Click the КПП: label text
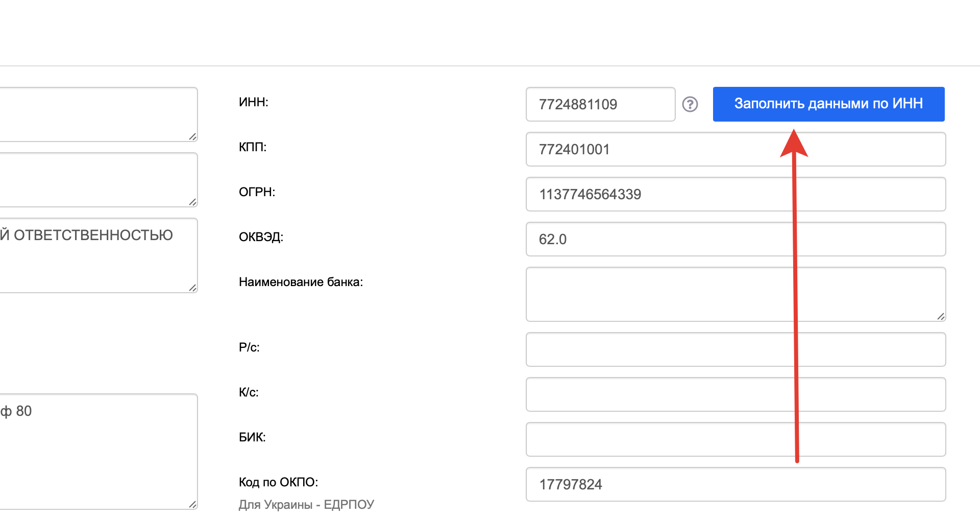This screenshot has height=517, width=980. [253, 147]
